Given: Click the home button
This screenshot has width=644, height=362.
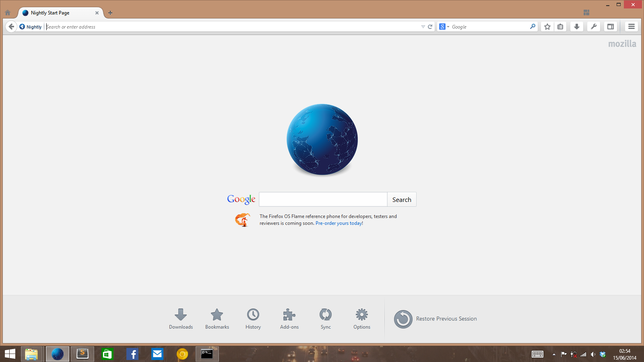Looking at the screenshot, I should [8, 12].
